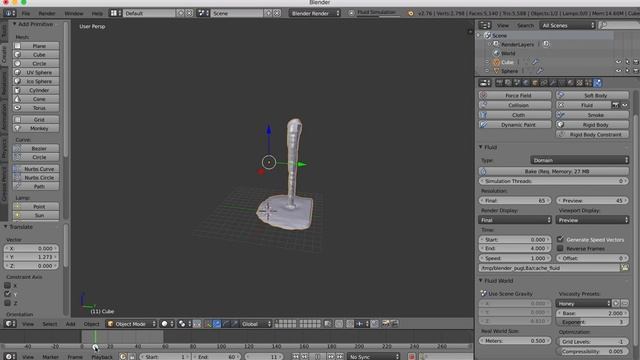Select the Translate manipulator icon
The image size is (640, 360).
coord(217,324)
